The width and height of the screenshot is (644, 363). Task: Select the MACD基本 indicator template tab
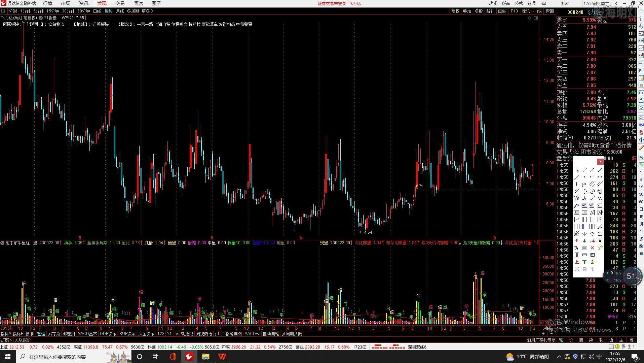point(87,334)
